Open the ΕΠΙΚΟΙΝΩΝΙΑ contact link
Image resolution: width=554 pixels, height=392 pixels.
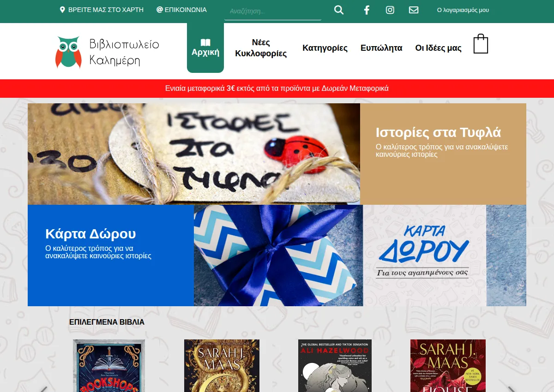click(181, 10)
